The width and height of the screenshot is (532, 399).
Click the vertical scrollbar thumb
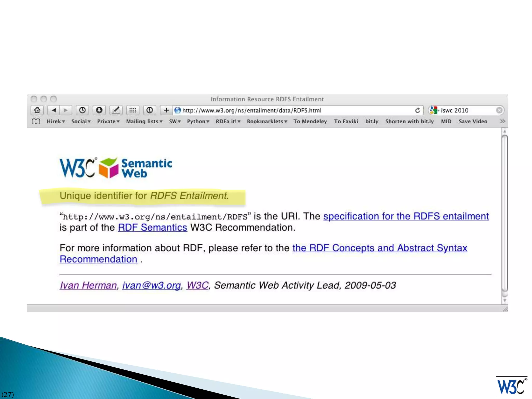pos(504,213)
